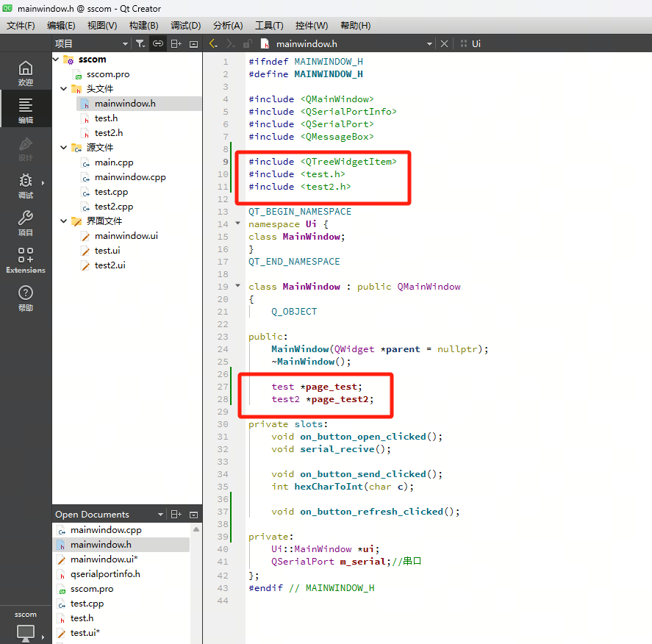The height and width of the screenshot is (644, 652).
Task: Open the 编辑(E) menu
Action: (x=61, y=26)
